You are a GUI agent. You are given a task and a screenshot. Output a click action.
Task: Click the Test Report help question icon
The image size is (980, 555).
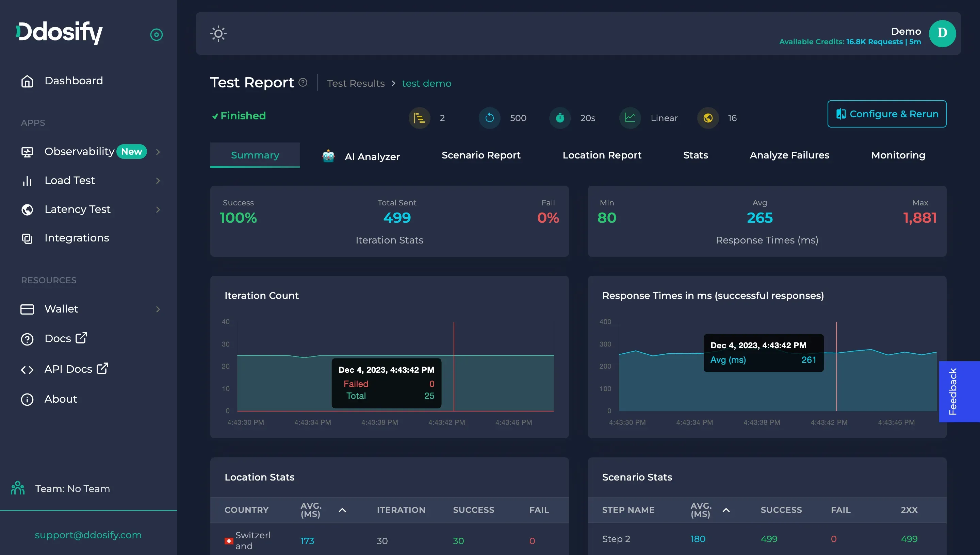pos(303,82)
